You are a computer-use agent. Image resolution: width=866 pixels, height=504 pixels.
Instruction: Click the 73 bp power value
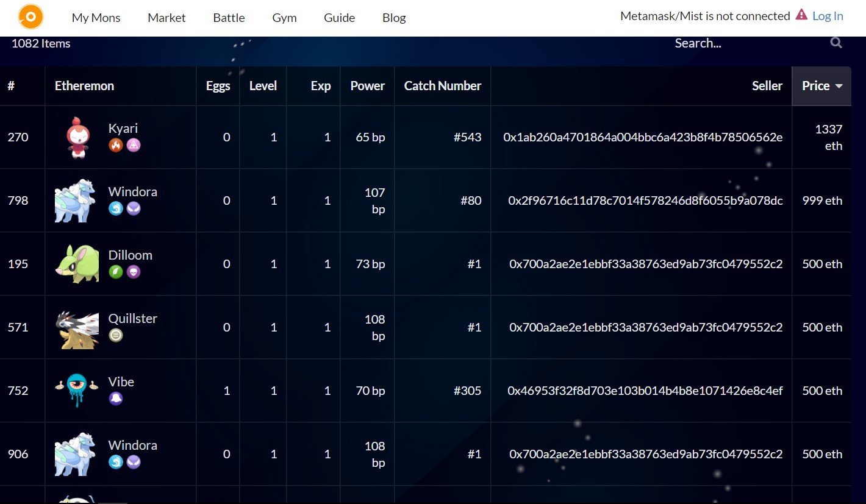(370, 264)
